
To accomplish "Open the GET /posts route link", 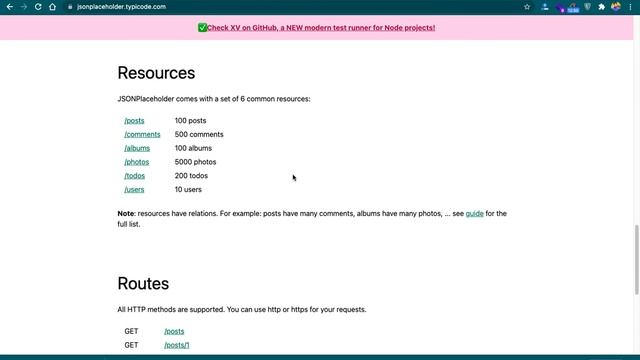I will pos(174,331).
